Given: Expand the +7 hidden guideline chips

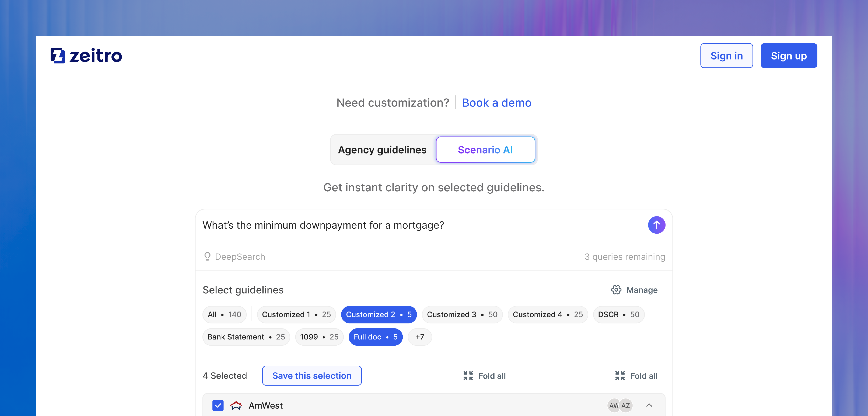Looking at the screenshot, I should coord(419,337).
